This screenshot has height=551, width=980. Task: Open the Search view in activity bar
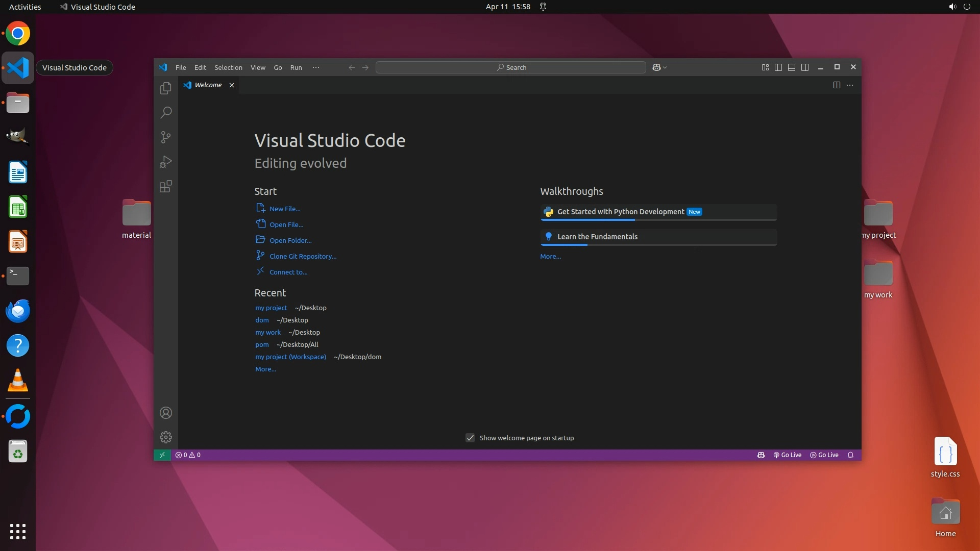[166, 113]
